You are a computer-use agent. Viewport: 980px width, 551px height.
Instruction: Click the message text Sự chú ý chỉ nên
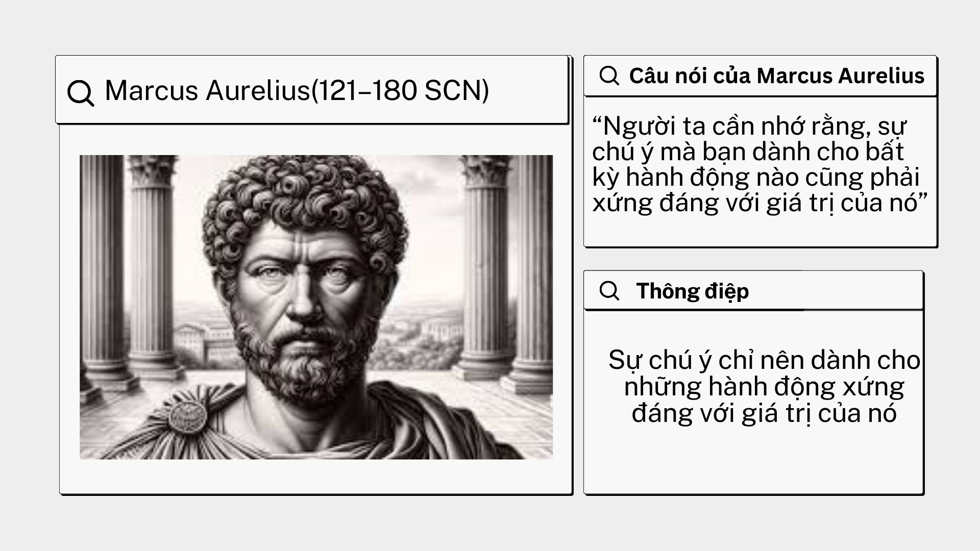point(764,387)
